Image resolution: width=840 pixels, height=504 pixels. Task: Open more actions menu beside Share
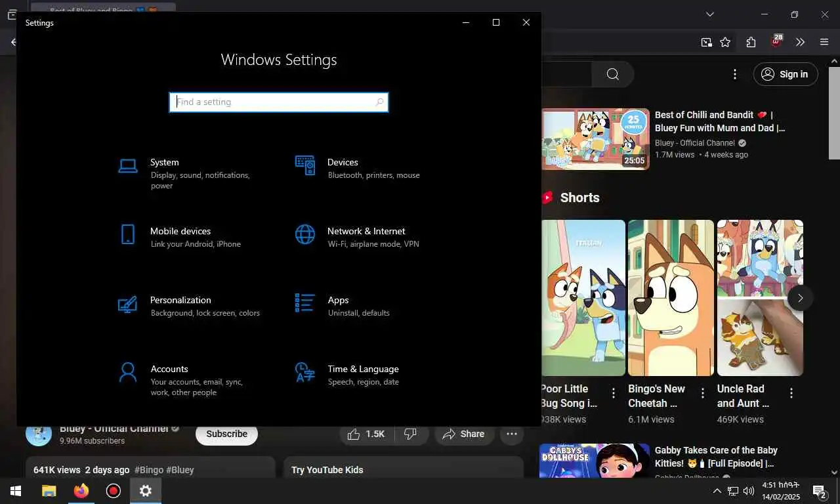coord(512,434)
